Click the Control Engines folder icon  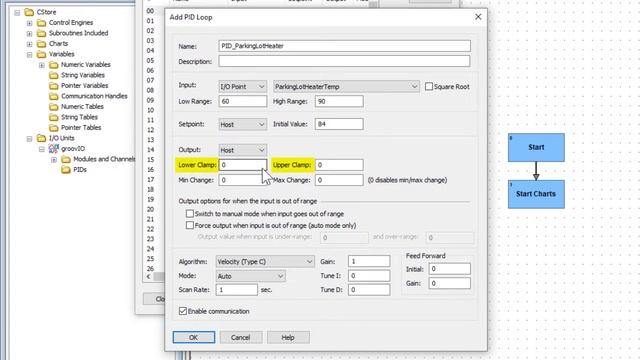pyautogui.click(x=41, y=23)
